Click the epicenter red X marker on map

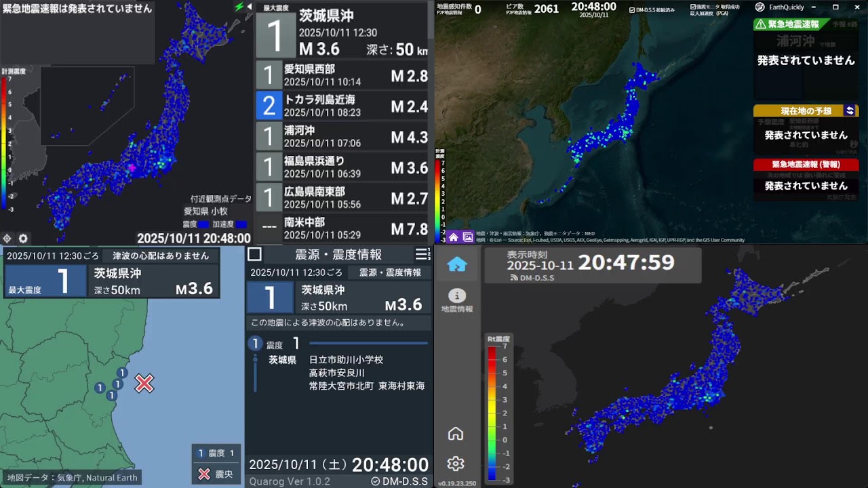[144, 384]
